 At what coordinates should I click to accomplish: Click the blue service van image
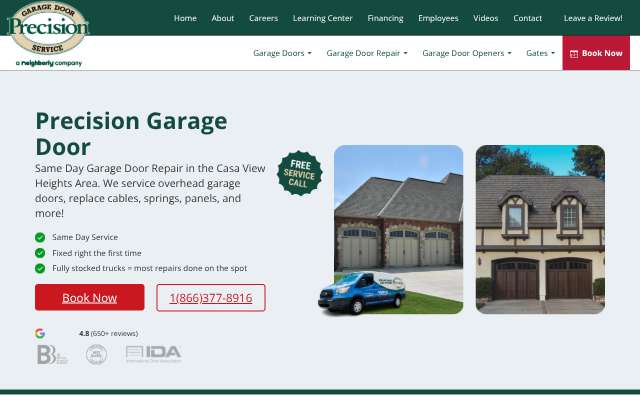362,293
